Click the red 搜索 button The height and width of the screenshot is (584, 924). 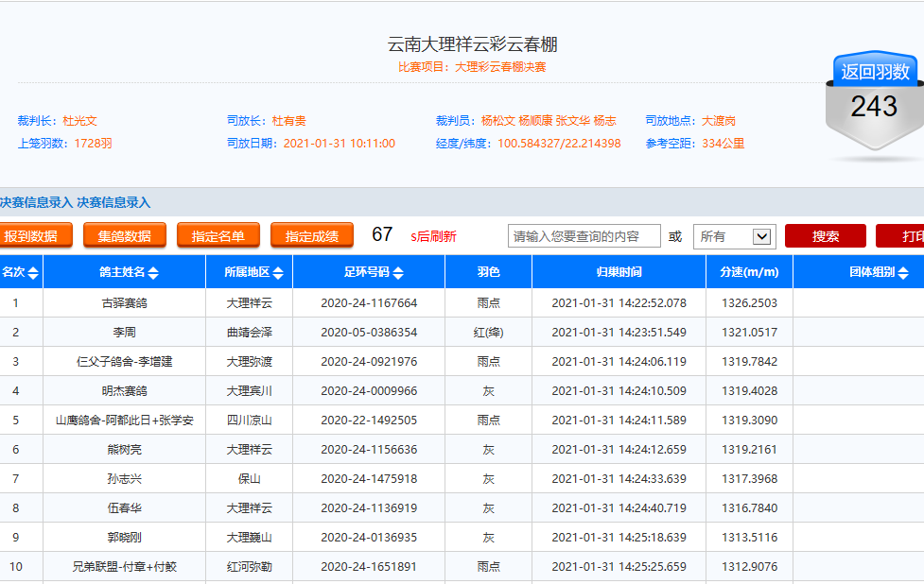pos(825,236)
